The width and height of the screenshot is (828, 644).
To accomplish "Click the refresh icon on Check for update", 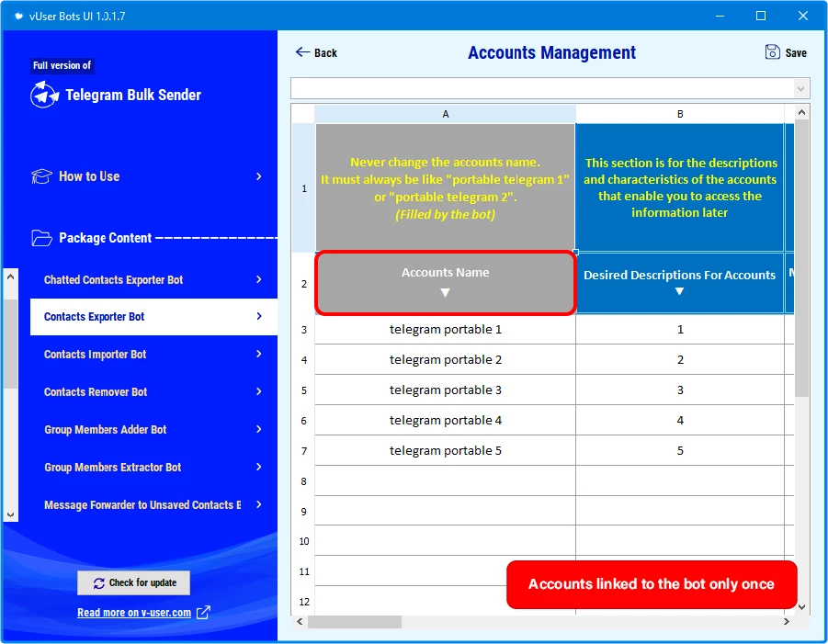I will pos(98,583).
